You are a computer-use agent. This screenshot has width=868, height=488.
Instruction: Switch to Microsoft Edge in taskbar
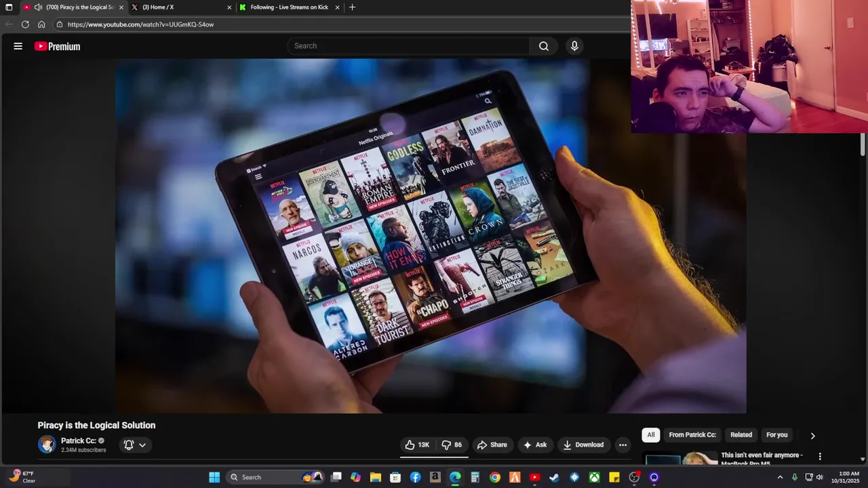pos(455,477)
